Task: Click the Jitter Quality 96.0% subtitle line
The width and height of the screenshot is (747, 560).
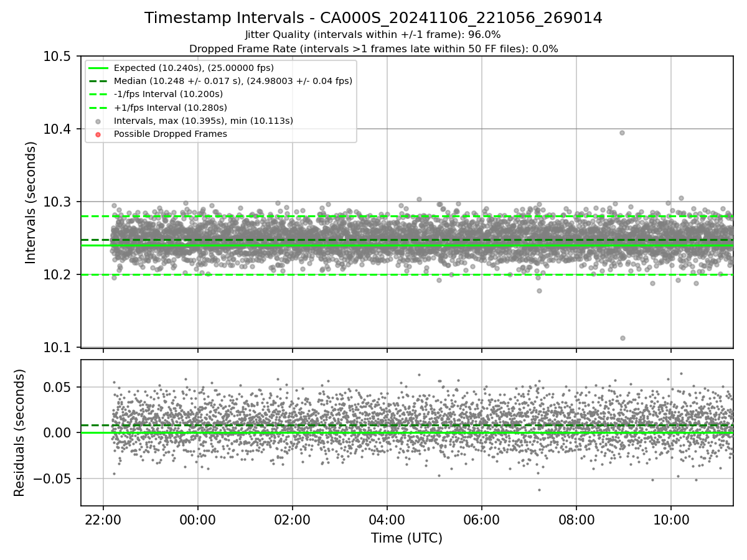Action: 374,35
